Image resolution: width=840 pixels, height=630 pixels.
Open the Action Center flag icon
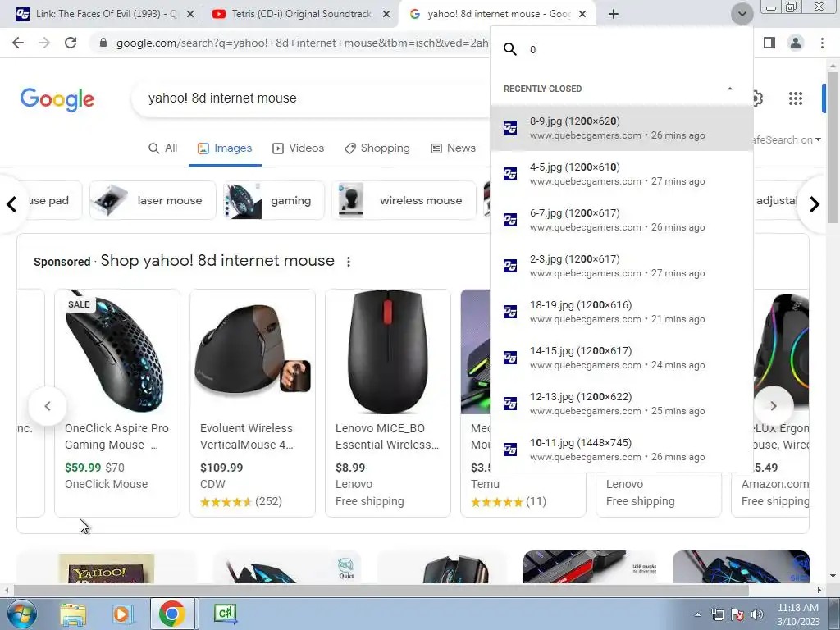[737, 614]
